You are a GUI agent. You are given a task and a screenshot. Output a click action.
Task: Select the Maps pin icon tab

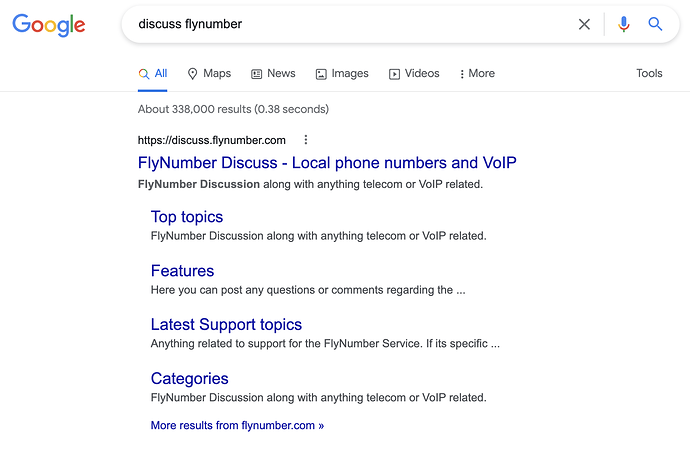(209, 73)
